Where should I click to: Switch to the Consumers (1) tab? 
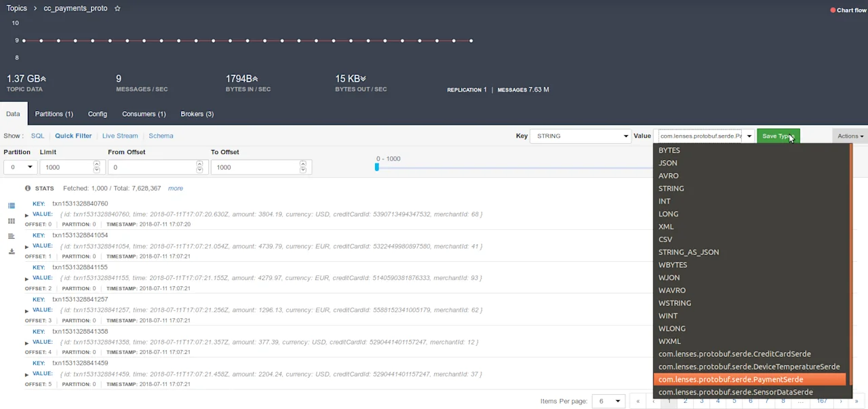pyautogui.click(x=144, y=114)
